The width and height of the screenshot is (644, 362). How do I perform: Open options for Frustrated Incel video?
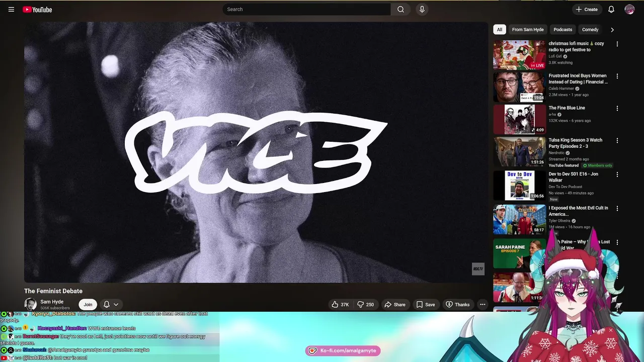tap(617, 76)
